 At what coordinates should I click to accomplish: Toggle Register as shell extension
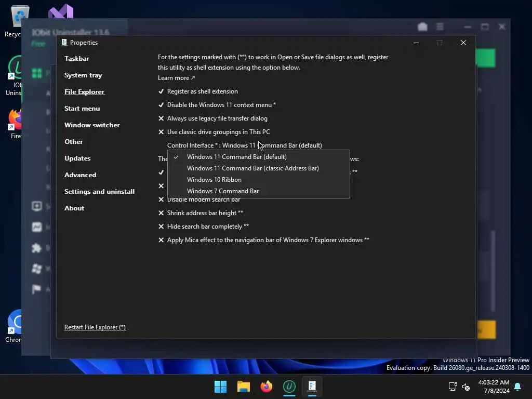coord(198,91)
